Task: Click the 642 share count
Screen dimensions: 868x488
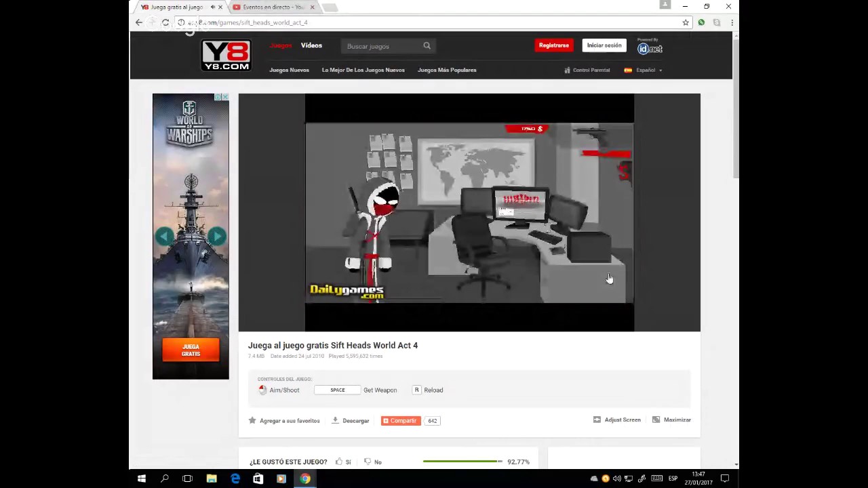Action: click(x=432, y=421)
